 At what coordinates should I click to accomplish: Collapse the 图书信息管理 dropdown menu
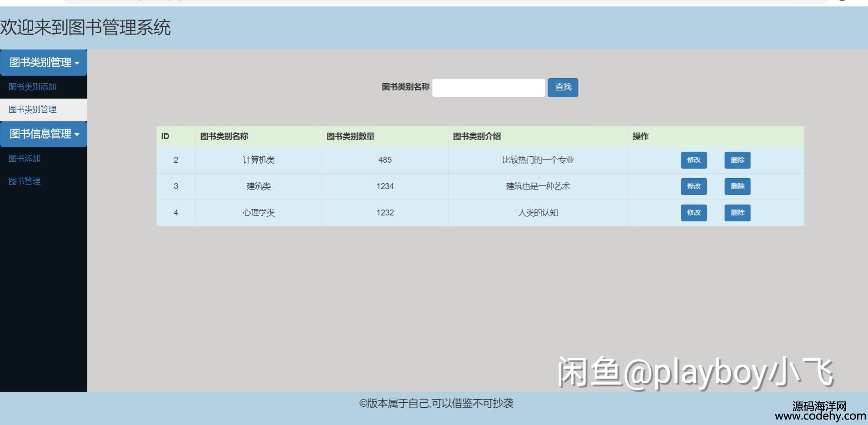(44, 134)
